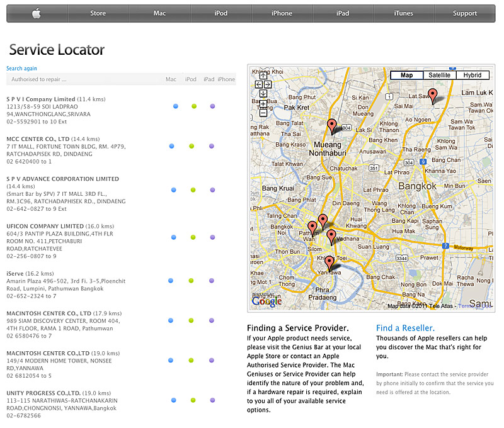This screenshot has width=504, height=428.
Task: Click the purple iPad dot for MCC CENTER
Action: (x=212, y=146)
